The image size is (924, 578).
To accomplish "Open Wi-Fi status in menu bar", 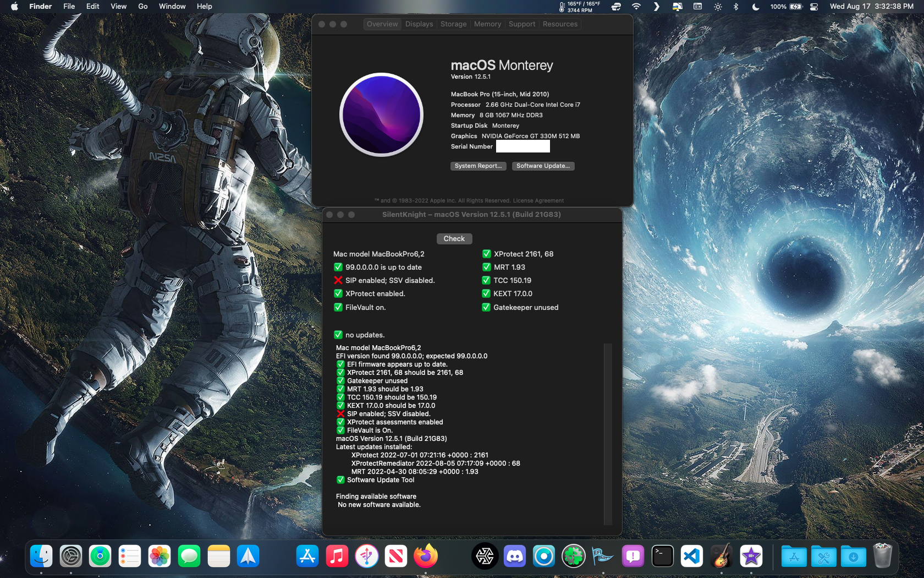I will coord(636,7).
